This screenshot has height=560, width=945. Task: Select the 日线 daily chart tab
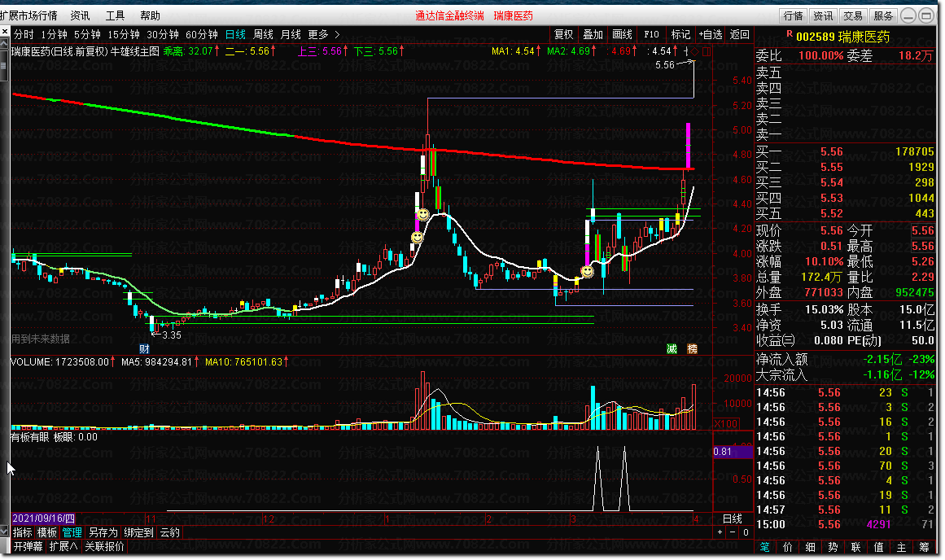point(236,34)
